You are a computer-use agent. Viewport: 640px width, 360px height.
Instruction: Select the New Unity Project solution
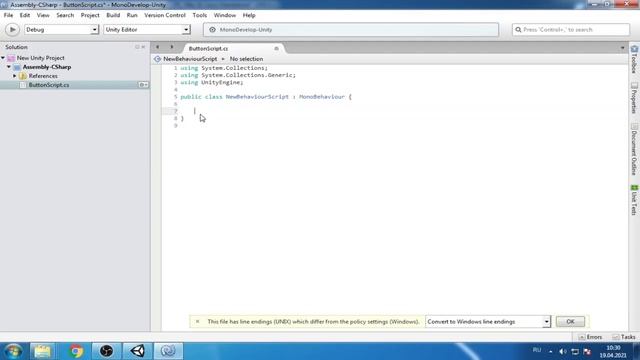point(40,58)
